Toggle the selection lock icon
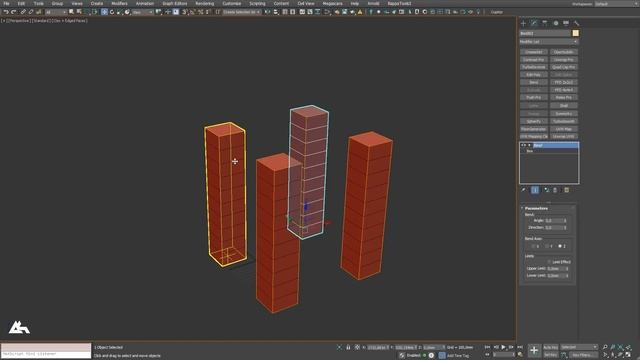Viewport: 640px width, 360px height. pyautogui.click(x=348, y=347)
